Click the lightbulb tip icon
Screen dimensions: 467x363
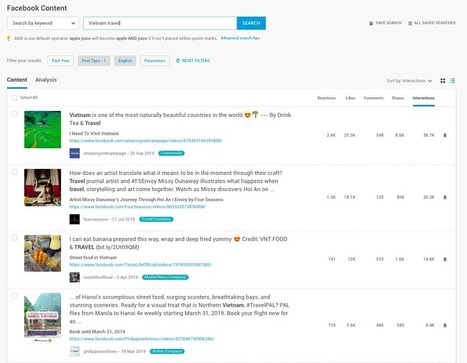pos(9,38)
